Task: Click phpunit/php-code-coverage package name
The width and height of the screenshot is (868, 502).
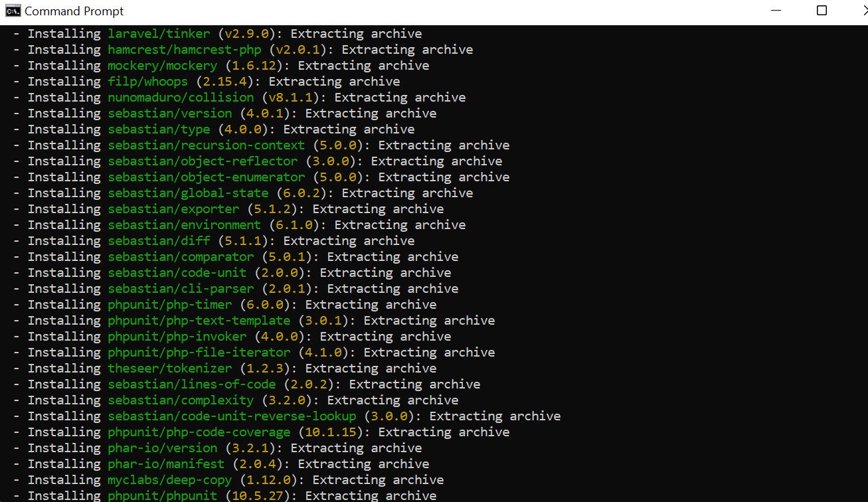Action: (x=199, y=432)
